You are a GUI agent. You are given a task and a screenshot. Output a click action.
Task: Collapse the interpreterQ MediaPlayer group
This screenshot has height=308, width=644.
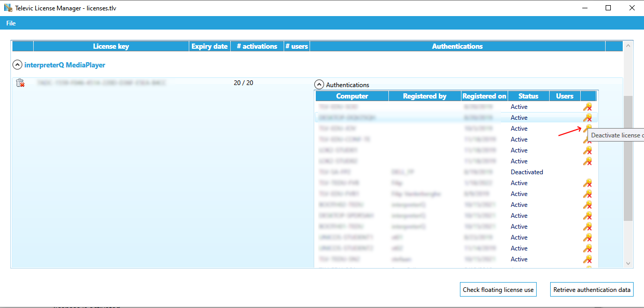[x=17, y=65]
